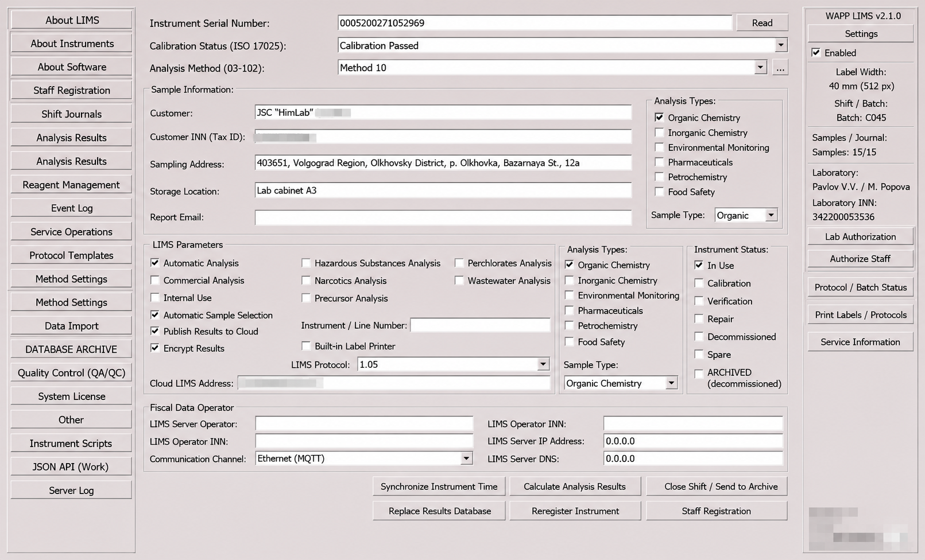Click the ellipsis button next to Analysis Method

click(780, 68)
